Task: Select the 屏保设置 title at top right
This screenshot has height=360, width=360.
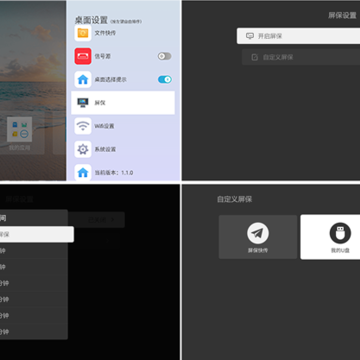Action: [x=342, y=16]
